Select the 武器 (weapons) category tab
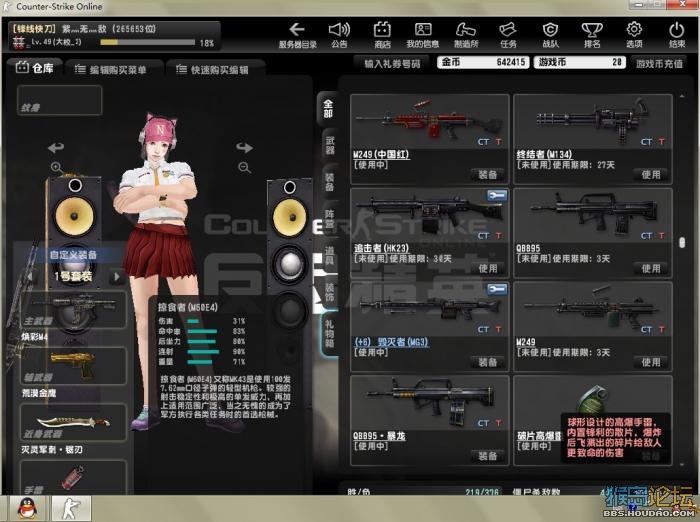Viewport: 700px width, 522px height. (329, 146)
